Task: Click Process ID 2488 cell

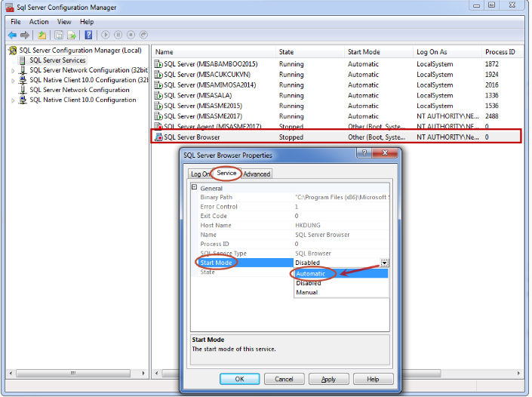Action: [491, 116]
